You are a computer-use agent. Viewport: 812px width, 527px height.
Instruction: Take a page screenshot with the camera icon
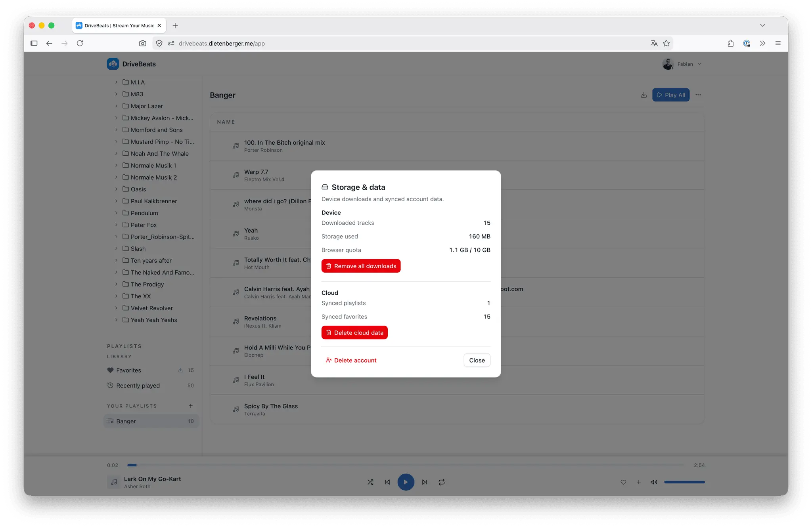143,43
